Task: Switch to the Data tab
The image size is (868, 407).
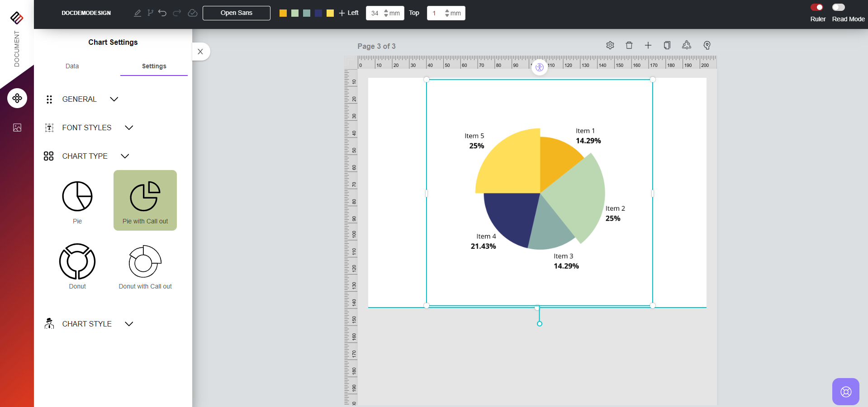Action: pos(72,66)
